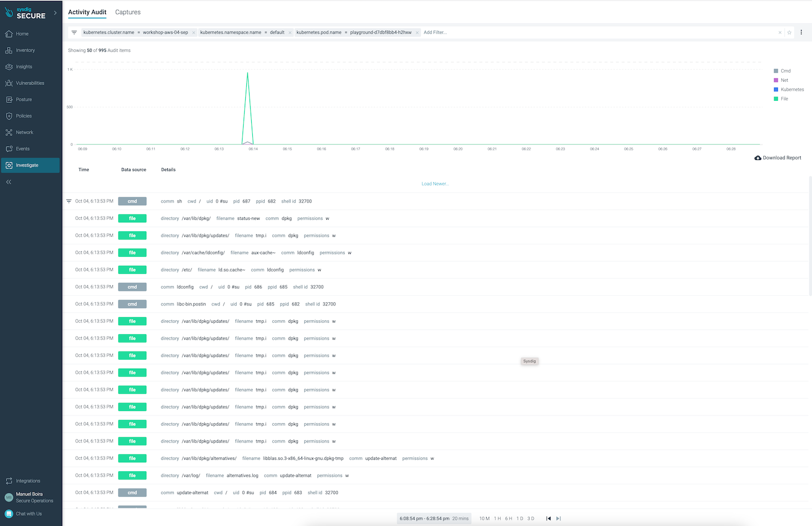This screenshot has height=526, width=812.
Task: Remove kubernetes.pod.name filter chip
Action: click(417, 33)
